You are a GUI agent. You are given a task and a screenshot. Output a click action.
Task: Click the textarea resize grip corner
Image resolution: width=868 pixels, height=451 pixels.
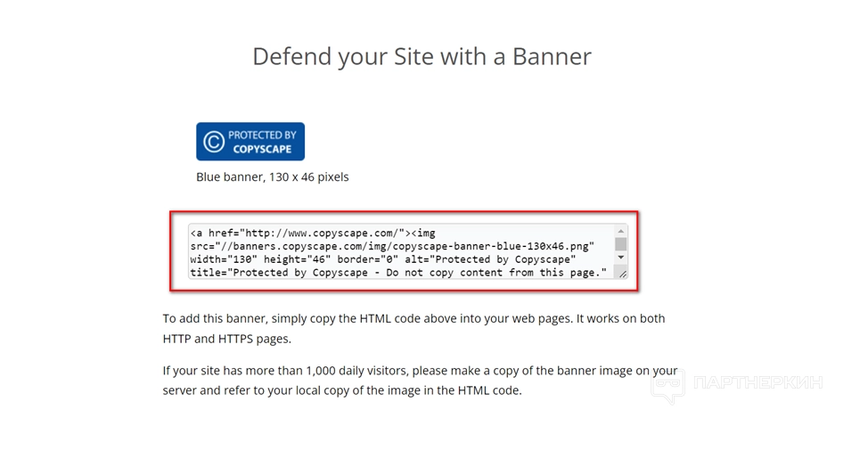point(622,274)
